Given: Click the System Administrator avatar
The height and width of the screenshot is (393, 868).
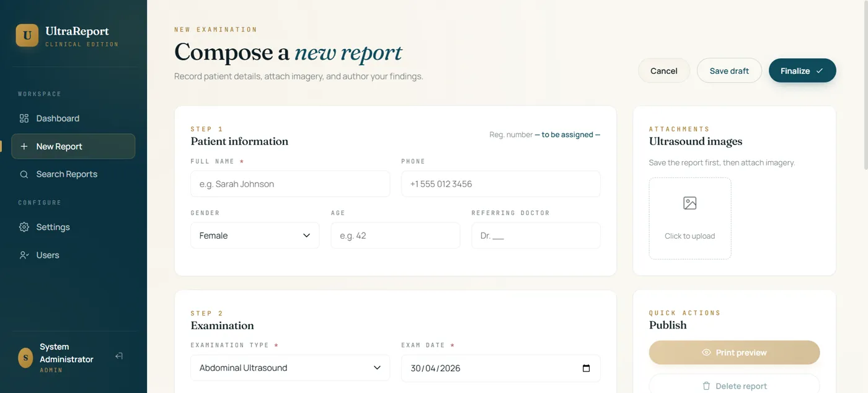Looking at the screenshot, I should pos(25,358).
